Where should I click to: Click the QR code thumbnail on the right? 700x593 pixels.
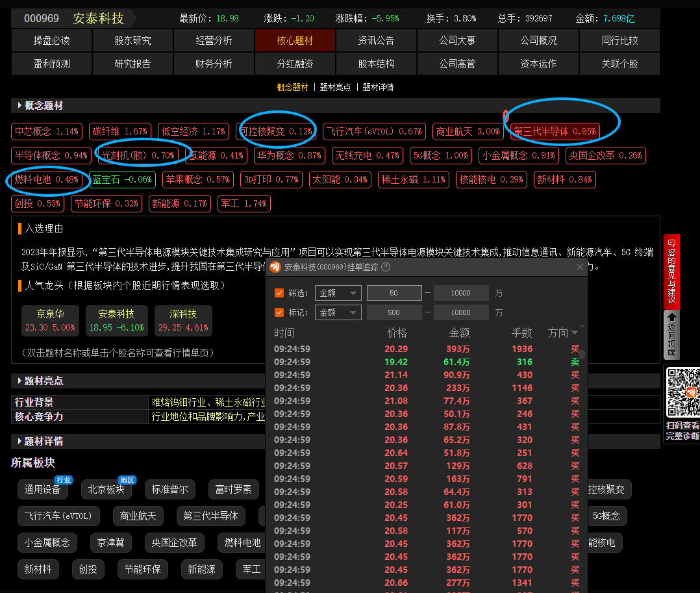683,392
